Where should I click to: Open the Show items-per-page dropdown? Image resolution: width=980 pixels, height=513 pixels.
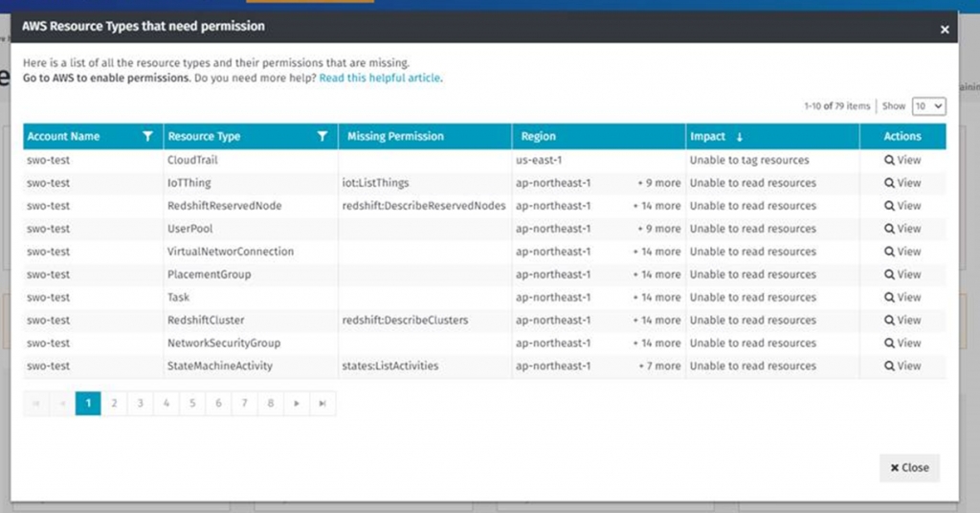coord(928,106)
